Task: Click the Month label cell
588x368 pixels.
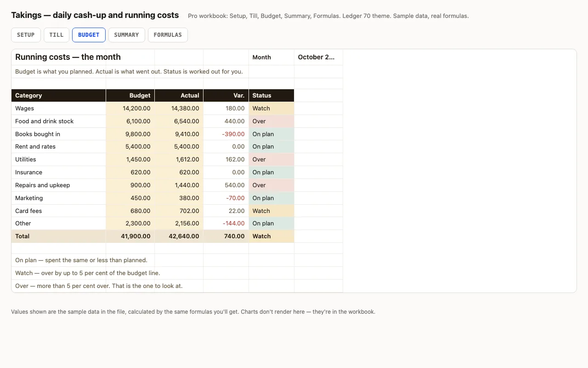Action: pos(271,57)
